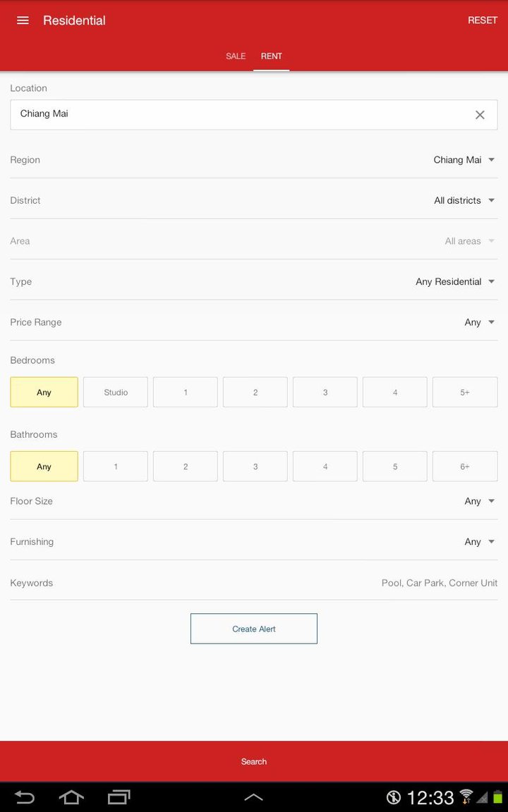Open recent apps with the overview icon
Screen dimensions: 508x812
coord(118,796)
